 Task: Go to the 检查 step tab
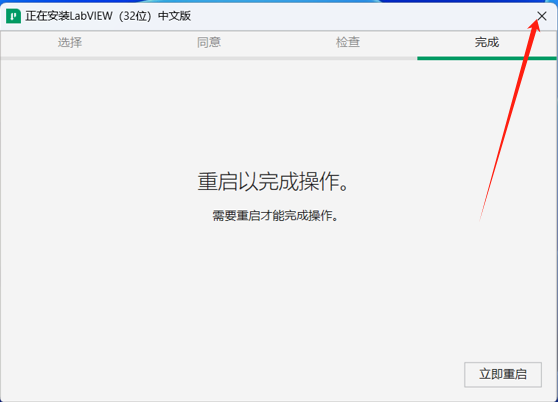[x=348, y=42]
